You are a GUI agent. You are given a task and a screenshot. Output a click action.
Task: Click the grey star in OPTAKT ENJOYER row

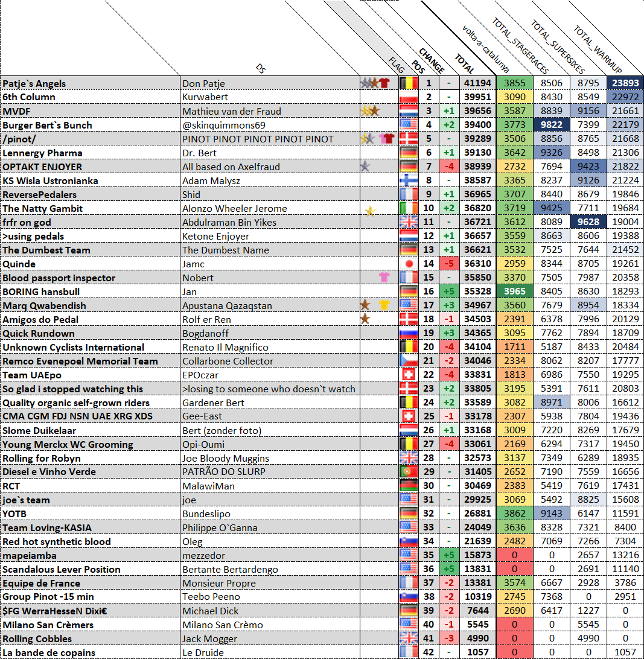point(365,167)
